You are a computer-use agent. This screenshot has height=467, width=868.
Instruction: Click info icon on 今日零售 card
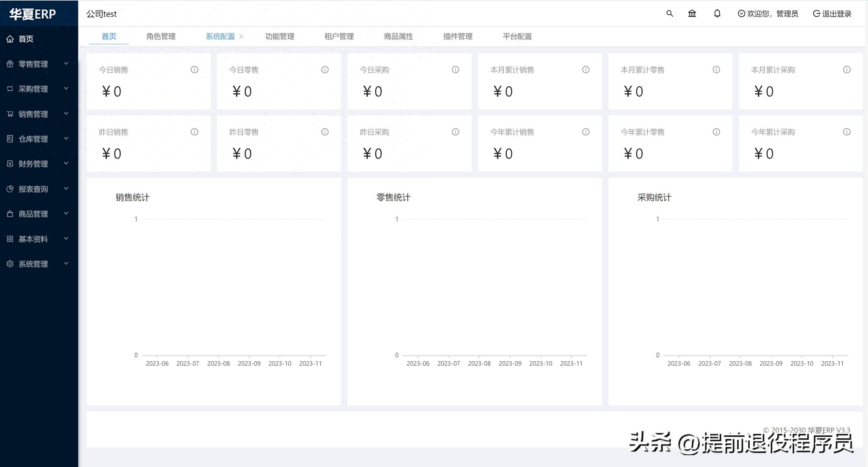click(325, 70)
